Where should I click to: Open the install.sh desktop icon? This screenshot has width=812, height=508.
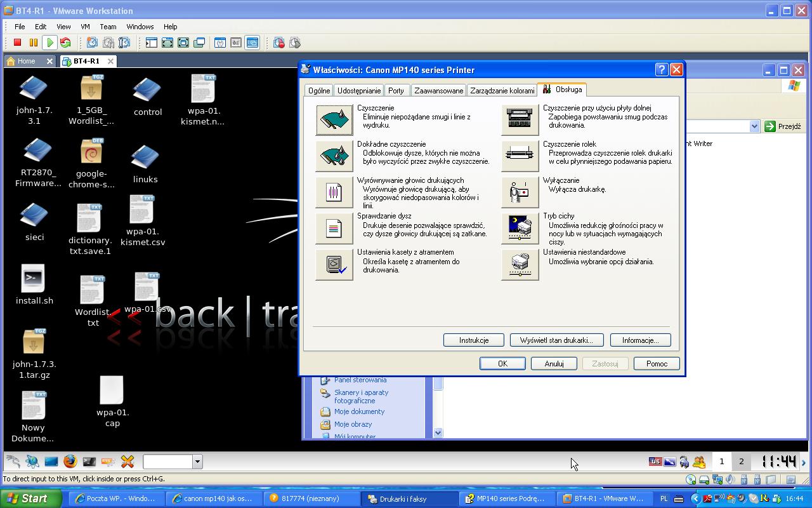[x=34, y=285]
